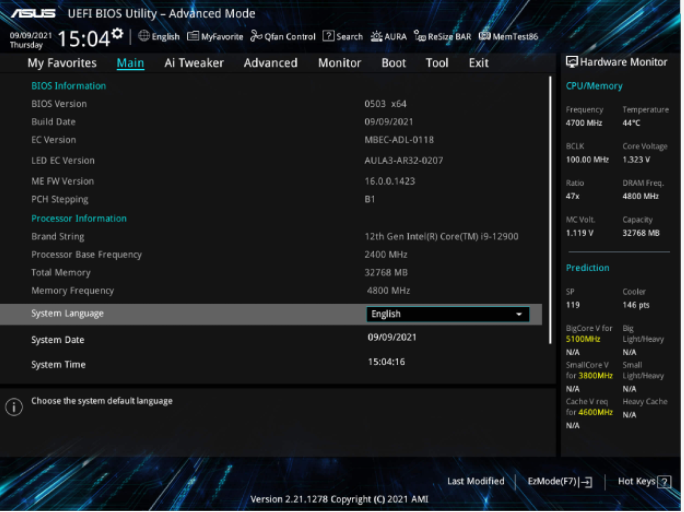The height and width of the screenshot is (512, 684).
Task: Click LED EC Version value AULA3-AR32-0207
Action: tap(404, 161)
